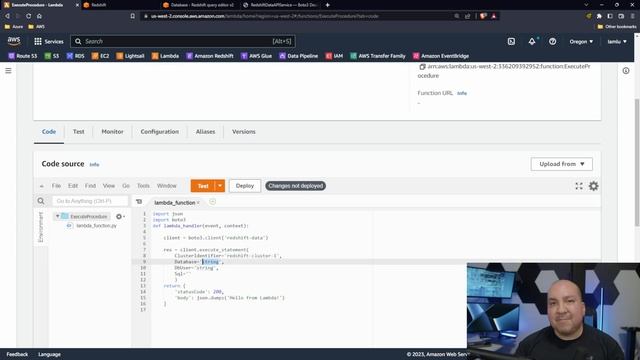The width and height of the screenshot is (640, 360).
Task: Switch to the Redshift browser tab
Action: [x=98, y=5]
